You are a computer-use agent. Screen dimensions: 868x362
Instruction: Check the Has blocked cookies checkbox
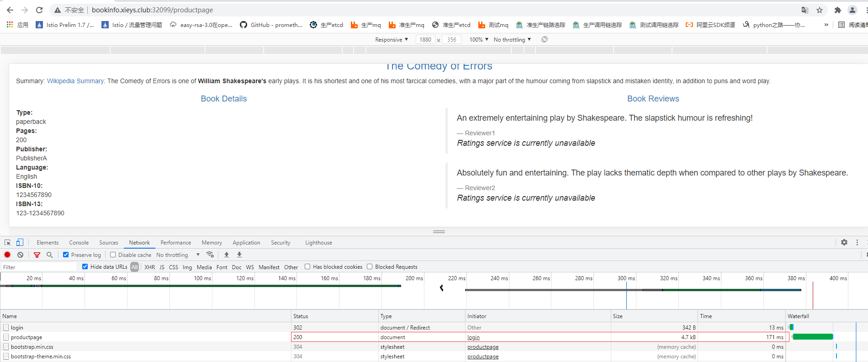[x=307, y=267]
